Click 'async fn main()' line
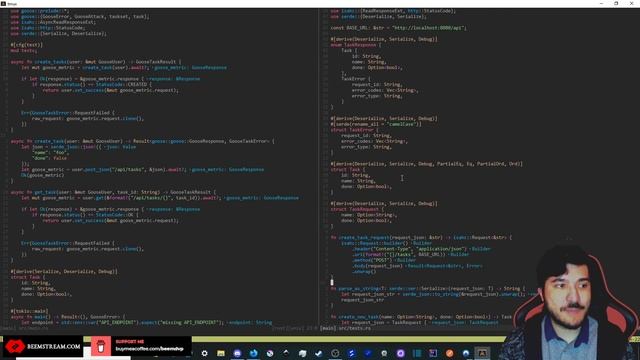The width and height of the screenshot is (640, 360). click(x=68, y=317)
